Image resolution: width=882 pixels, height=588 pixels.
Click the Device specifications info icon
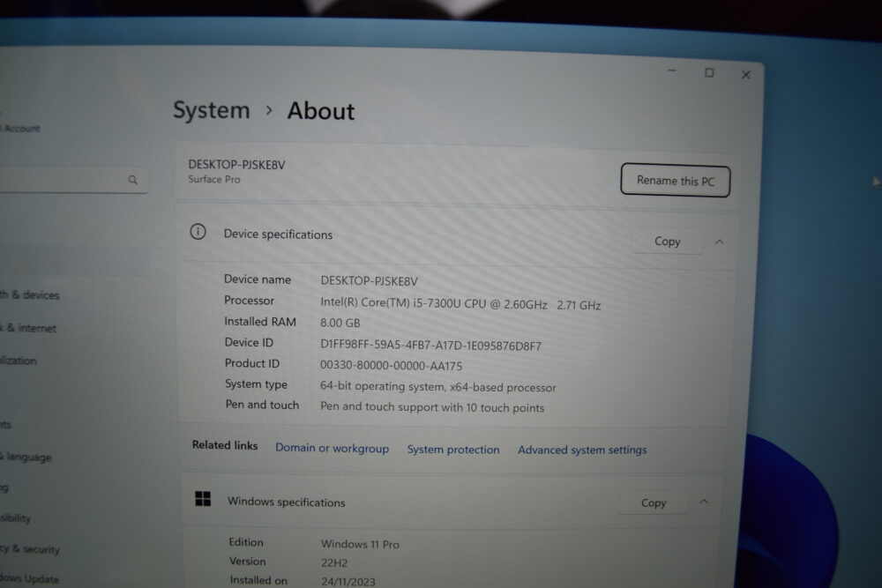(198, 232)
